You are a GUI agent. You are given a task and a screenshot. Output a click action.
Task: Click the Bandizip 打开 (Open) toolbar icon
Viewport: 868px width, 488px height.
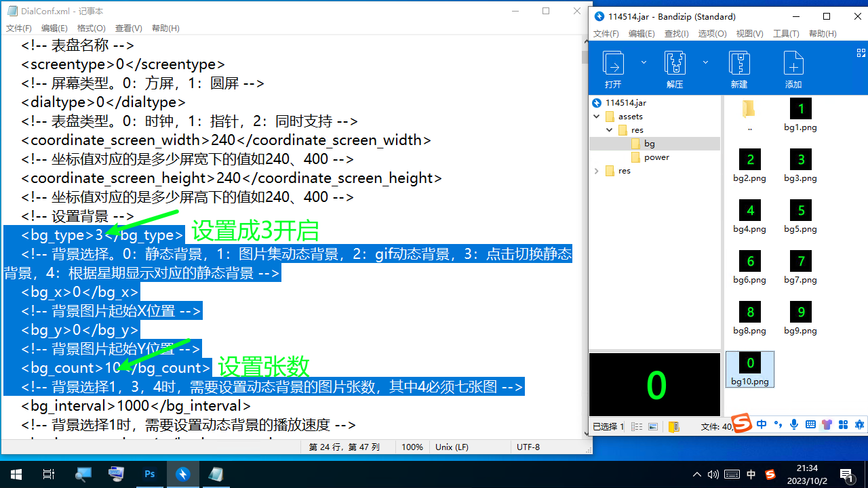(x=613, y=69)
